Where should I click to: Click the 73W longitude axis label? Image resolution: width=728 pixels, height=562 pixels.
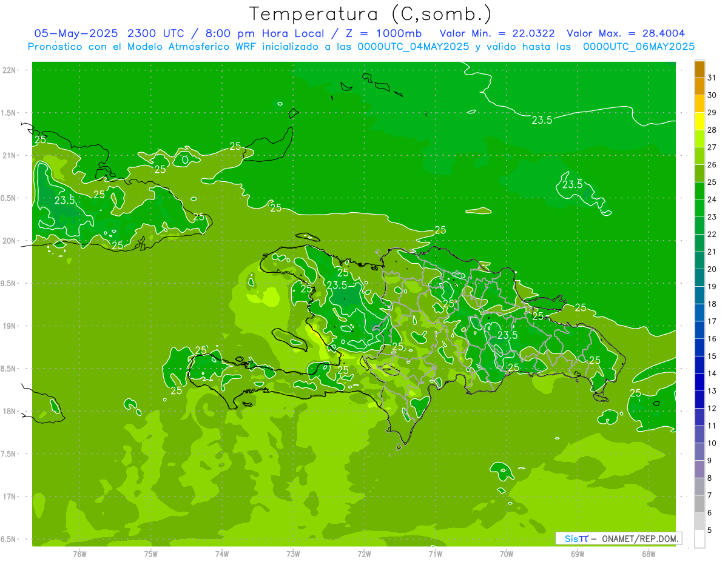pos(293,554)
